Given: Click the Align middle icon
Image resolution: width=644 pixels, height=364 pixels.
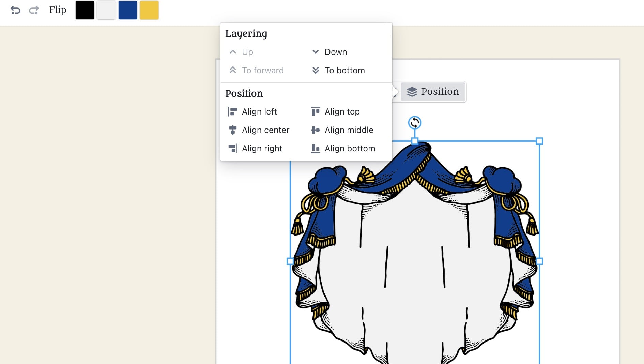Looking at the screenshot, I should tap(316, 130).
